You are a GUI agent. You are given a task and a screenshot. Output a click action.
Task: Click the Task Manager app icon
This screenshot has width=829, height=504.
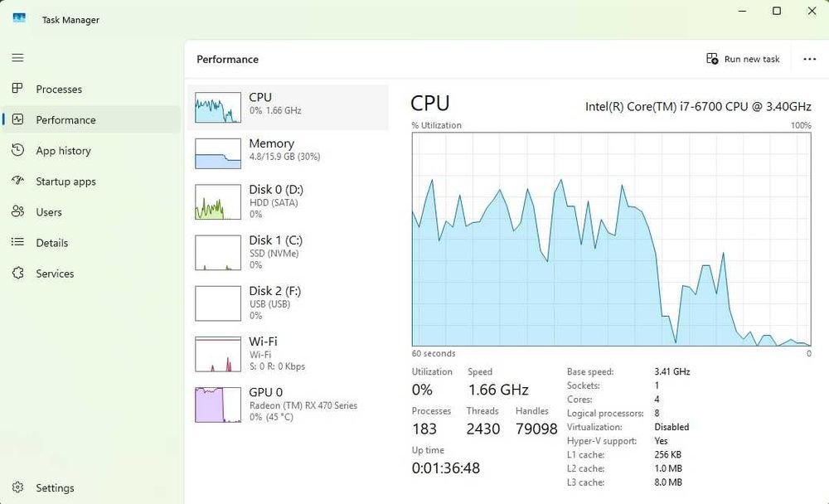pyautogui.click(x=19, y=18)
